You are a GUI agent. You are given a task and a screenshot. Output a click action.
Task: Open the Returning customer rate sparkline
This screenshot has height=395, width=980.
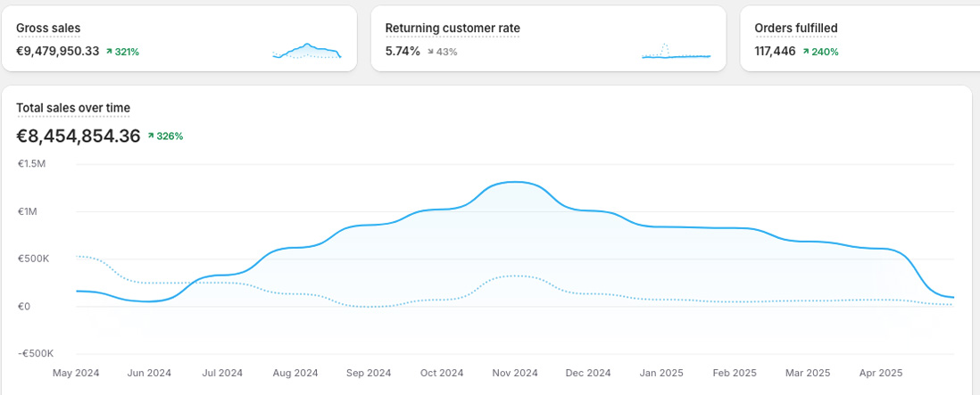[x=676, y=52]
